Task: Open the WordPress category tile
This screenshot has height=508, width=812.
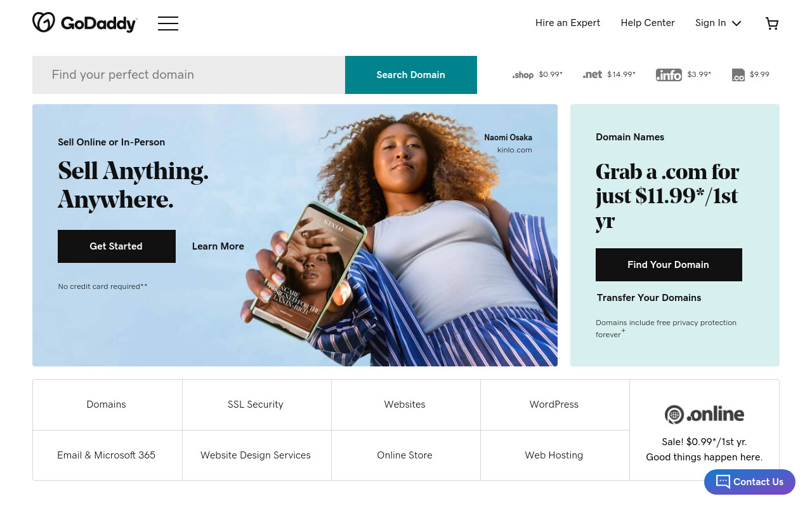Action: click(x=554, y=404)
